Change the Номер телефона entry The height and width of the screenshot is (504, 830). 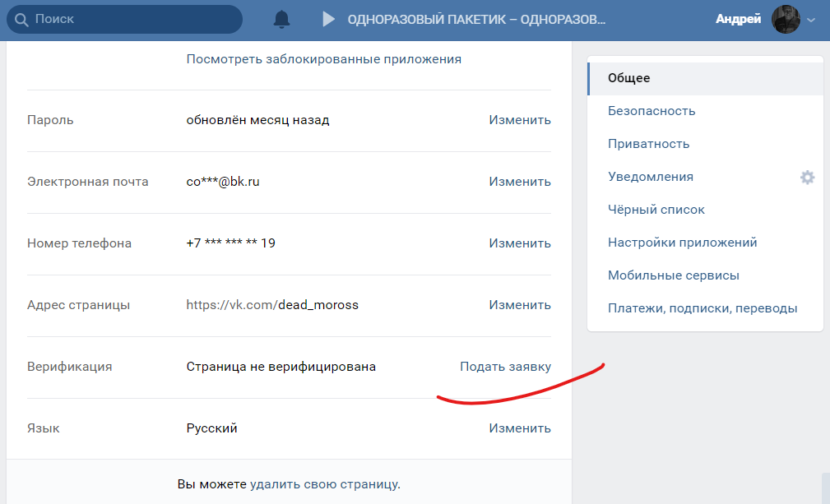[x=520, y=243]
